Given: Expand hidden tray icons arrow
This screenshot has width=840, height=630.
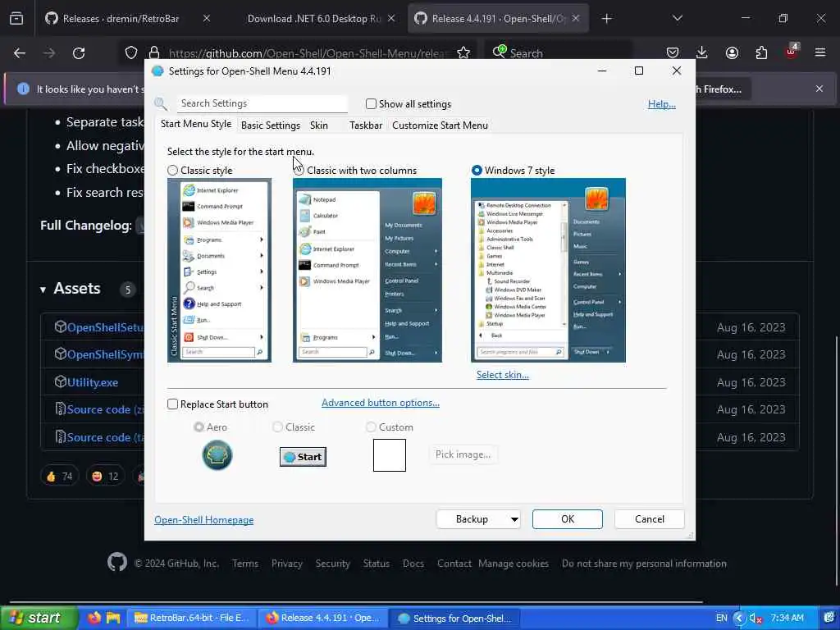Looking at the screenshot, I should pos(739,619).
